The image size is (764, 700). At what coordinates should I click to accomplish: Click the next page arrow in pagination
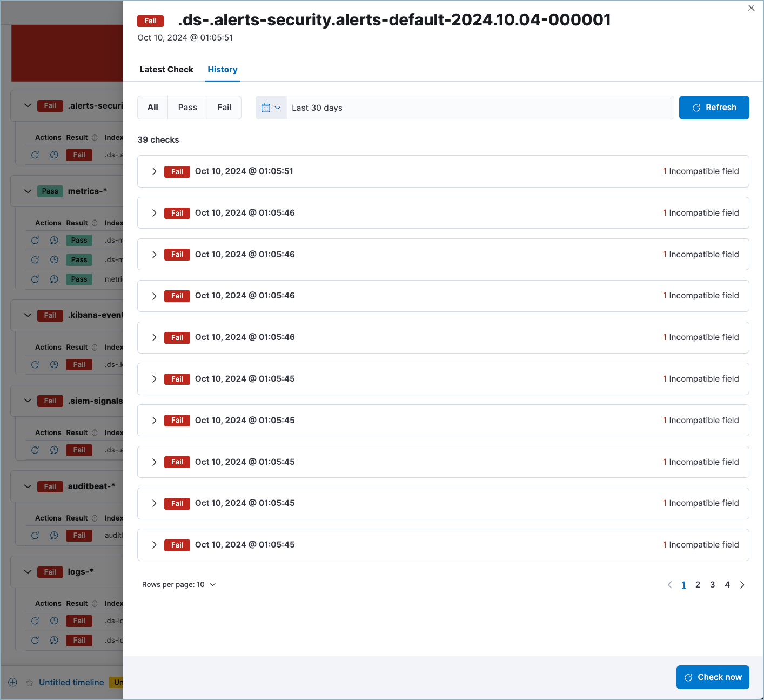742,585
